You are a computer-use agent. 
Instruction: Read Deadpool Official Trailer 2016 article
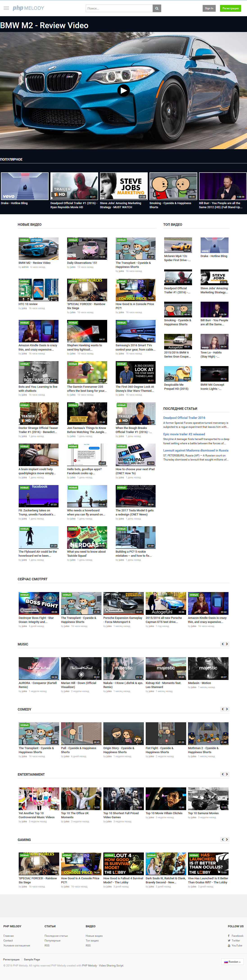point(184,417)
